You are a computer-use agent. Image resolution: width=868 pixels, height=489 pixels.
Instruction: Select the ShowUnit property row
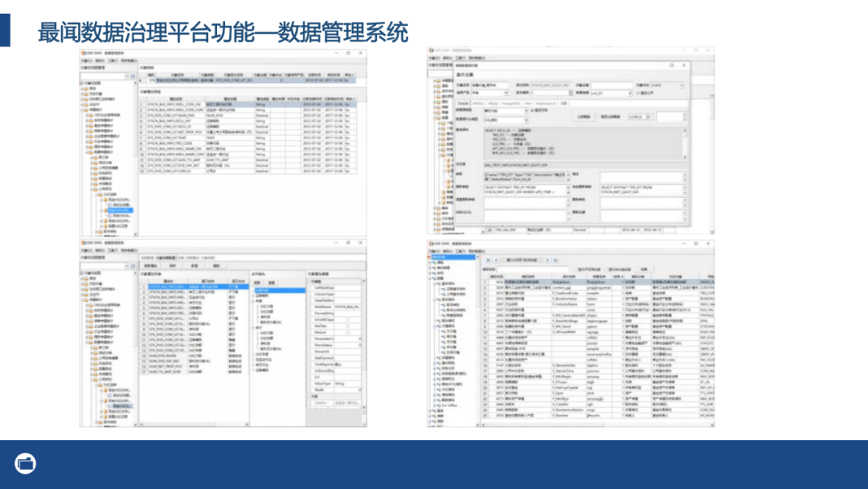click(336, 351)
